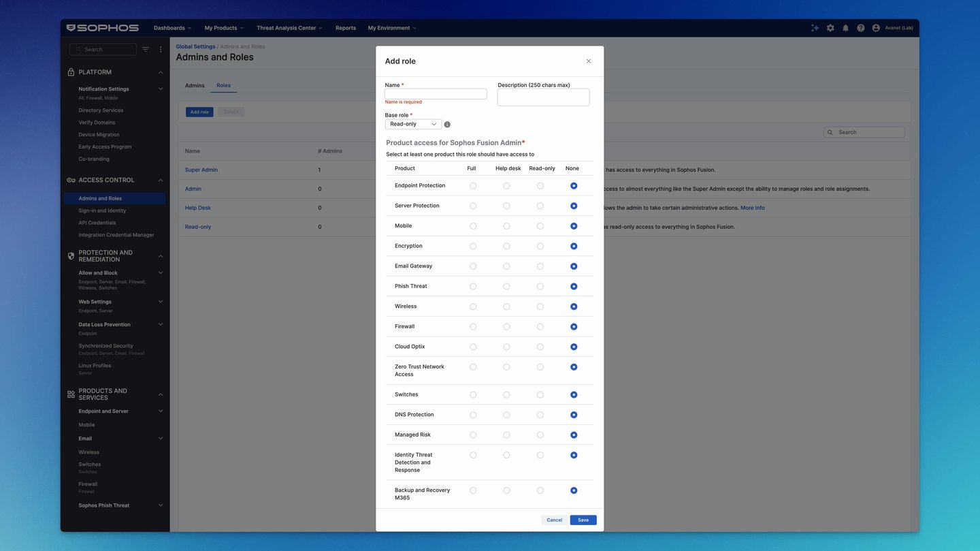Click the Sophos logo
Viewport: 980px width, 551px height.
coord(103,28)
